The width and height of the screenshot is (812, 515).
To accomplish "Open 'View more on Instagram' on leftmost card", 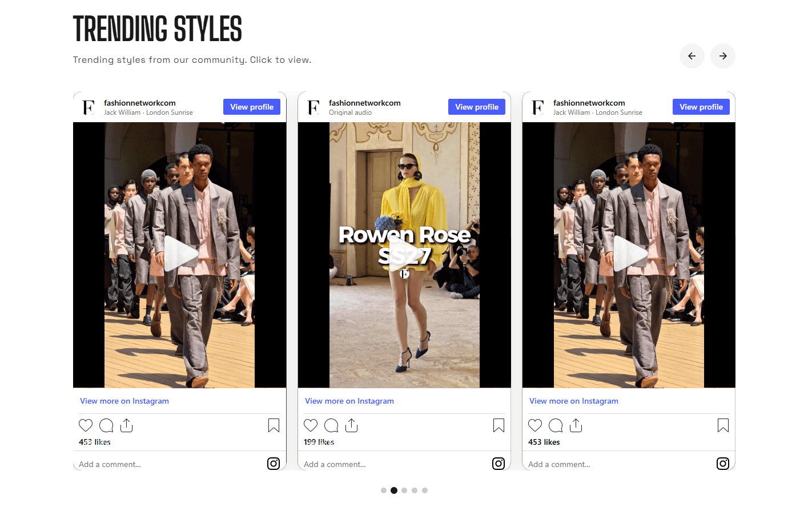I will [x=124, y=401].
